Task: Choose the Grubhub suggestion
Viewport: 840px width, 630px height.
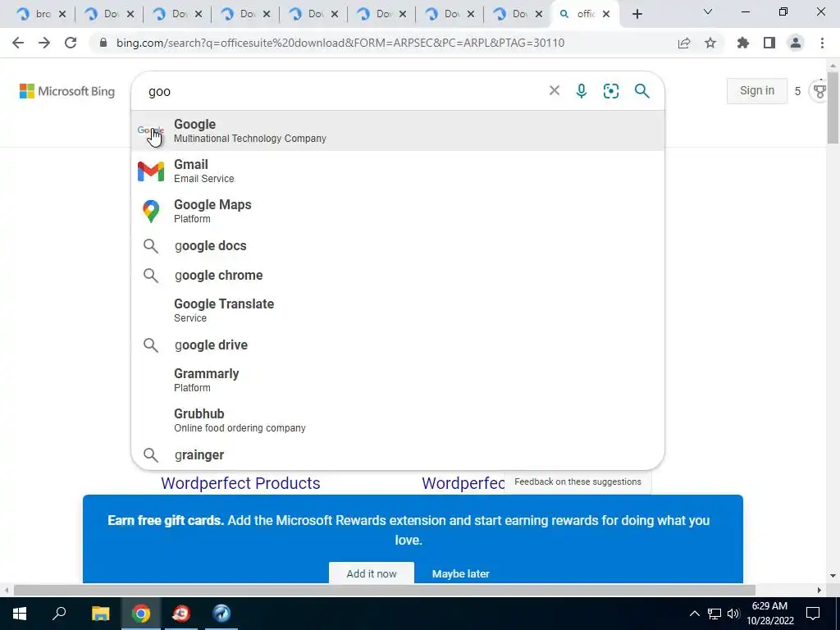Action: tap(398, 420)
